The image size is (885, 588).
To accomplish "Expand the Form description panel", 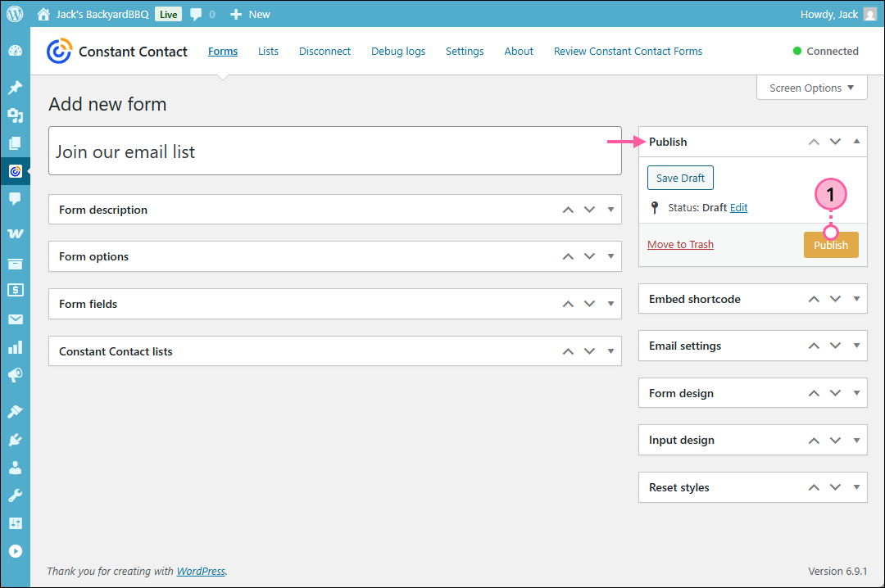I will [x=610, y=209].
